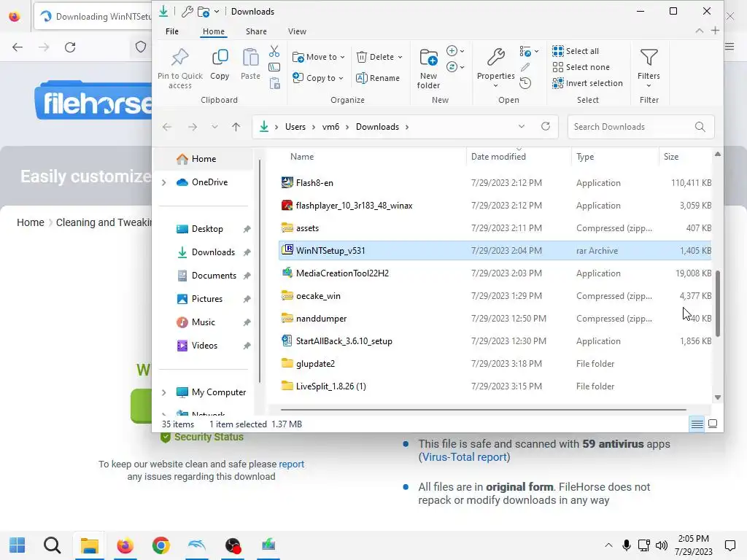Open Chrome from the taskbar
Image resolution: width=747 pixels, height=560 pixels.
(x=161, y=545)
